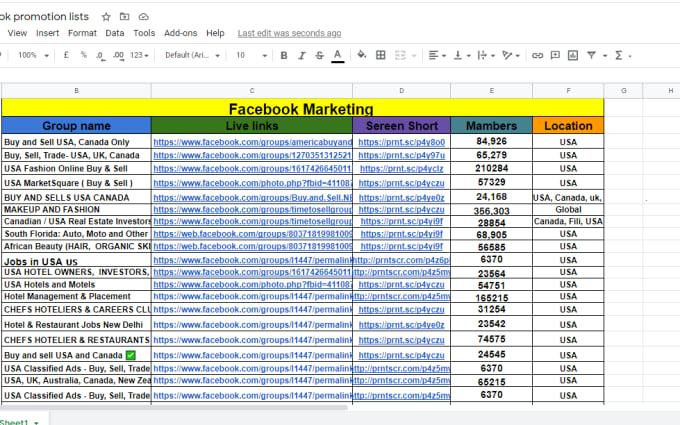Select column B header

[76, 91]
